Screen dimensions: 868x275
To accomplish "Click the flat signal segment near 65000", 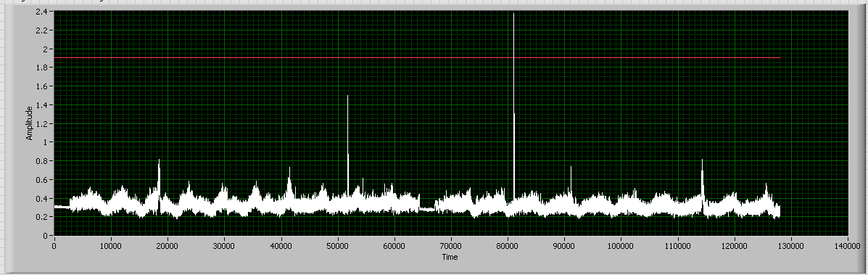I will (x=427, y=209).
